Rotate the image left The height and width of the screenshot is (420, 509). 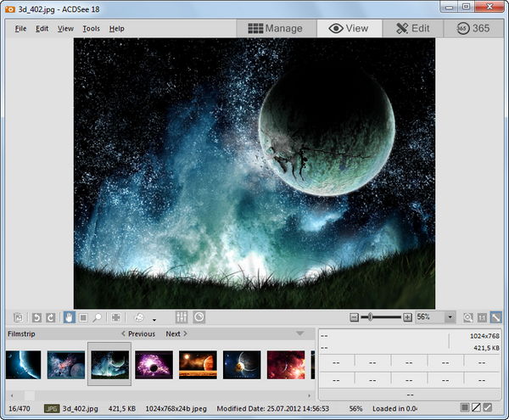coord(36,317)
